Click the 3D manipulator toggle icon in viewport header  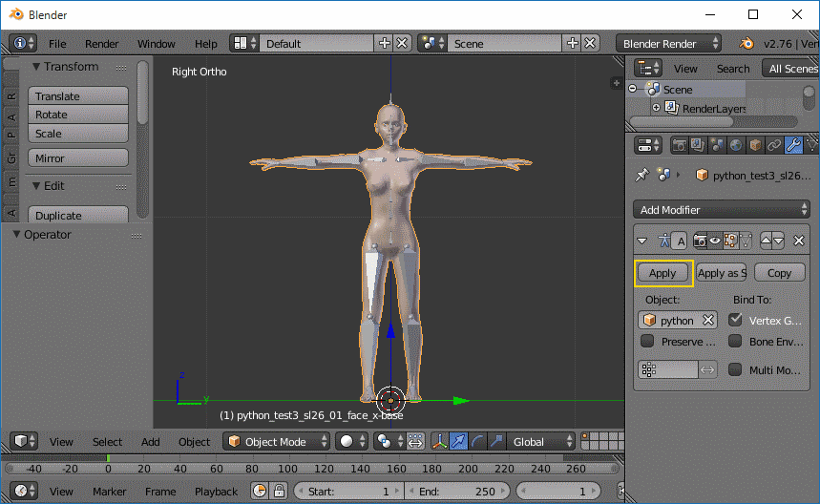coord(440,442)
